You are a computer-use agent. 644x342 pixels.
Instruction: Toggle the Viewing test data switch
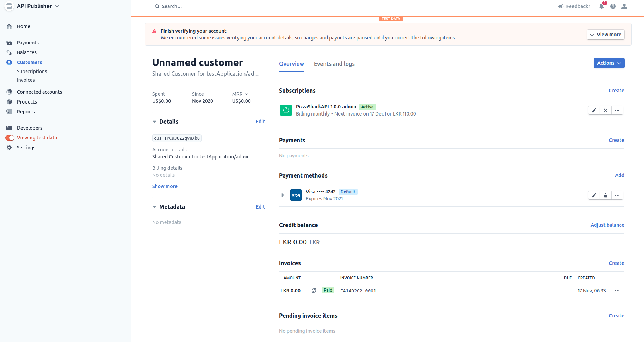point(10,138)
